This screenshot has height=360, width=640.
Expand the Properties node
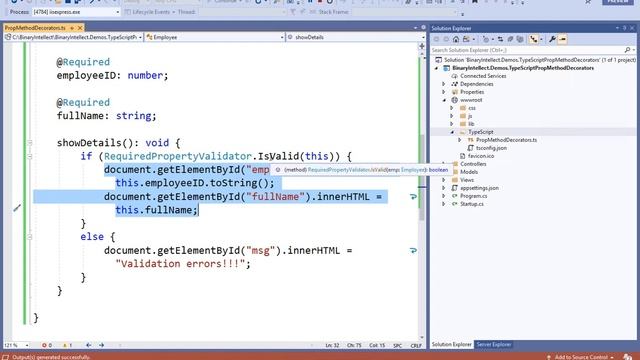pos(444,92)
